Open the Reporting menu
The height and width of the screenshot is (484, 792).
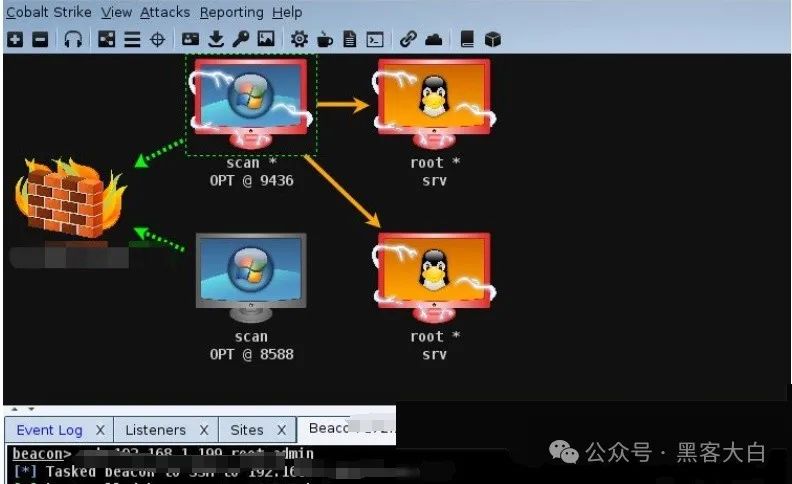232,12
